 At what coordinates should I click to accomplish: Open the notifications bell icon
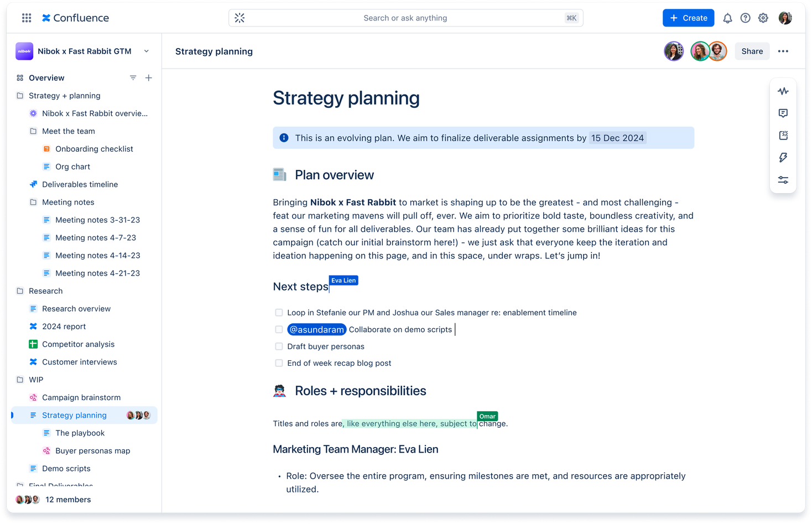click(727, 18)
